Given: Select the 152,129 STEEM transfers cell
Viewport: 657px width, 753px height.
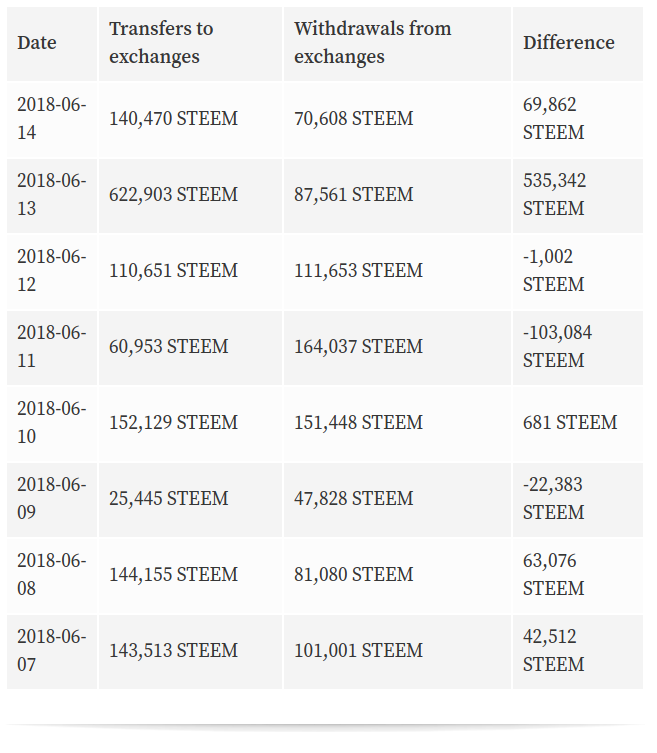Looking at the screenshot, I should (191, 423).
